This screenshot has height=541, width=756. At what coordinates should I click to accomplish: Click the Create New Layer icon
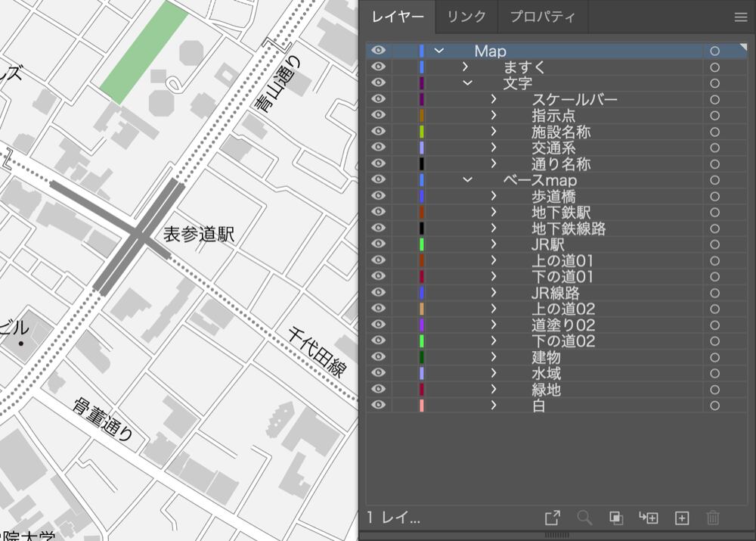click(681, 518)
